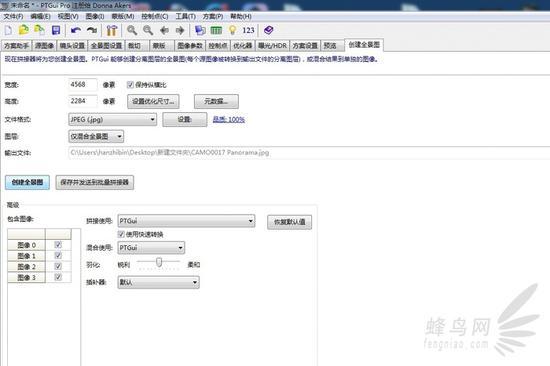Switch to the 优化器 tab

(243, 46)
